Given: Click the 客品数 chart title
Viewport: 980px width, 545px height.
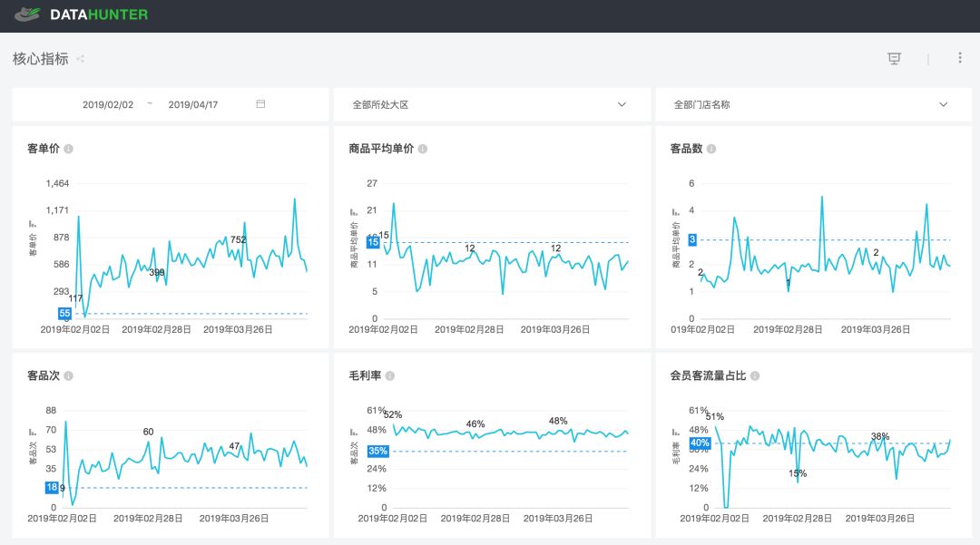Looking at the screenshot, I should [x=686, y=149].
